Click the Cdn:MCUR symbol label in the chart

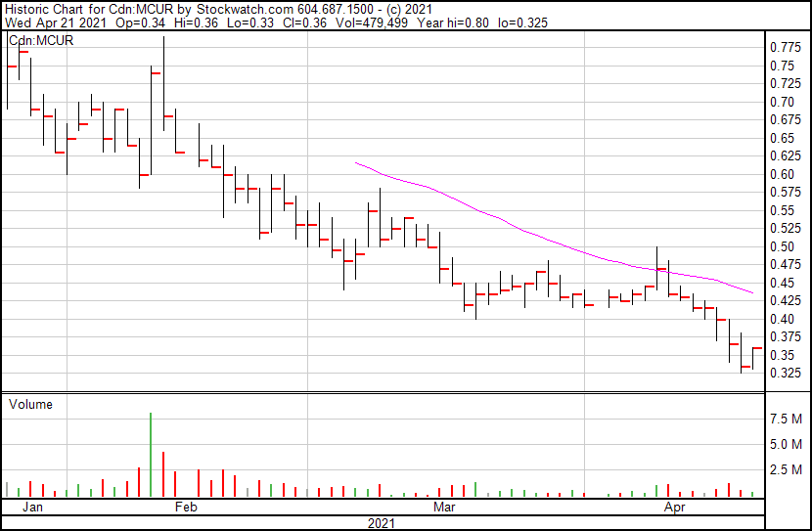pyautogui.click(x=41, y=40)
